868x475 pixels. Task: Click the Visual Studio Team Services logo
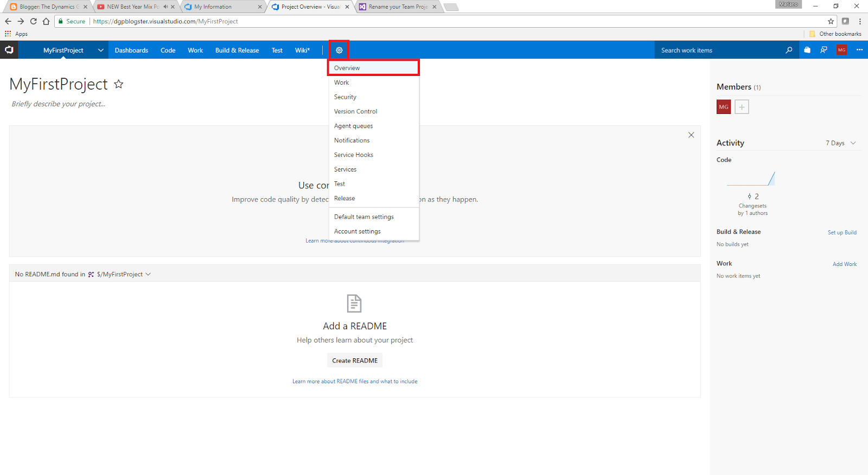coord(9,50)
